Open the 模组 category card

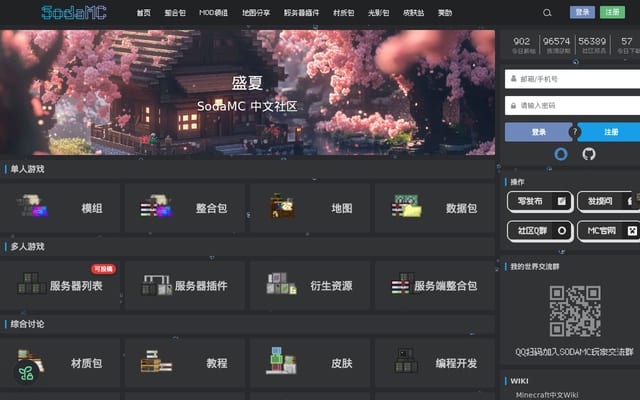coord(60,208)
